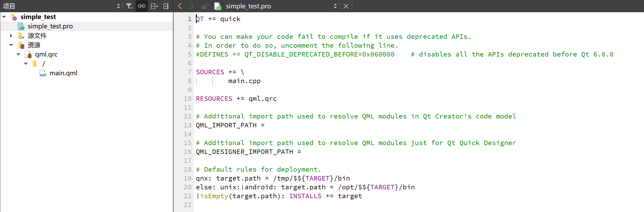644x212 pixels.
Task: Click '!isEmpty' on line 21
Action: 212,196
